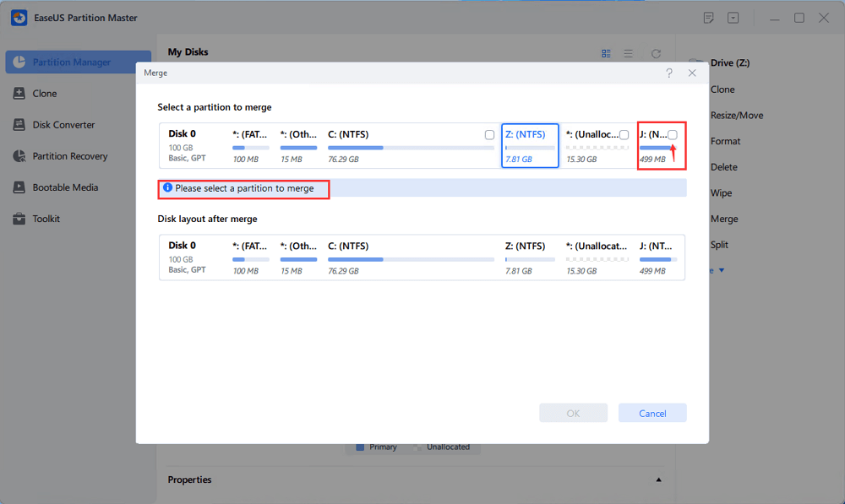
Task: Expand more options arrow in right panel
Action: pos(721,270)
